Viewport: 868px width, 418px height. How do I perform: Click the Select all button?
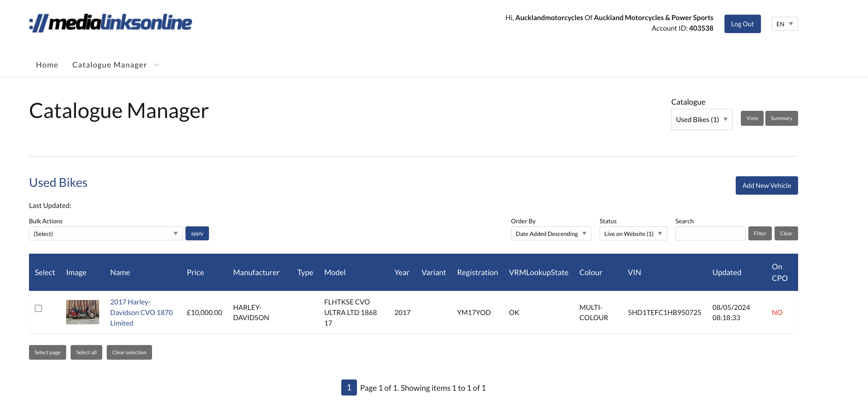[86, 352]
